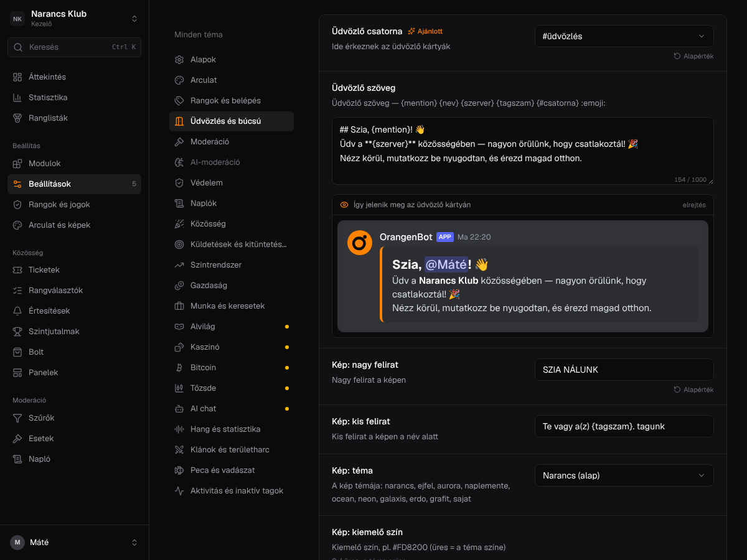This screenshot has height=560, width=747.
Task: Show all topics via Minden téma
Action: [199, 35]
